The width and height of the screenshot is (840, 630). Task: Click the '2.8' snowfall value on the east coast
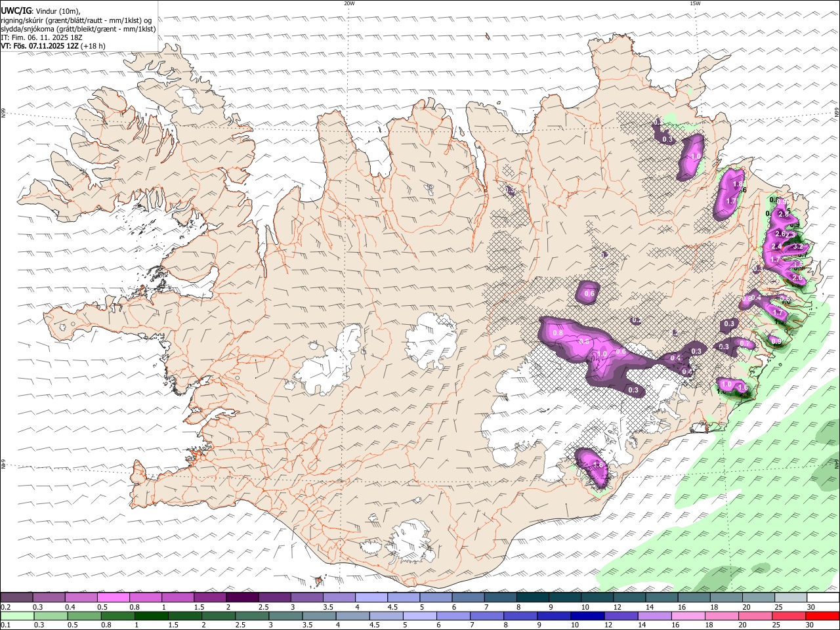tap(783, 215)
